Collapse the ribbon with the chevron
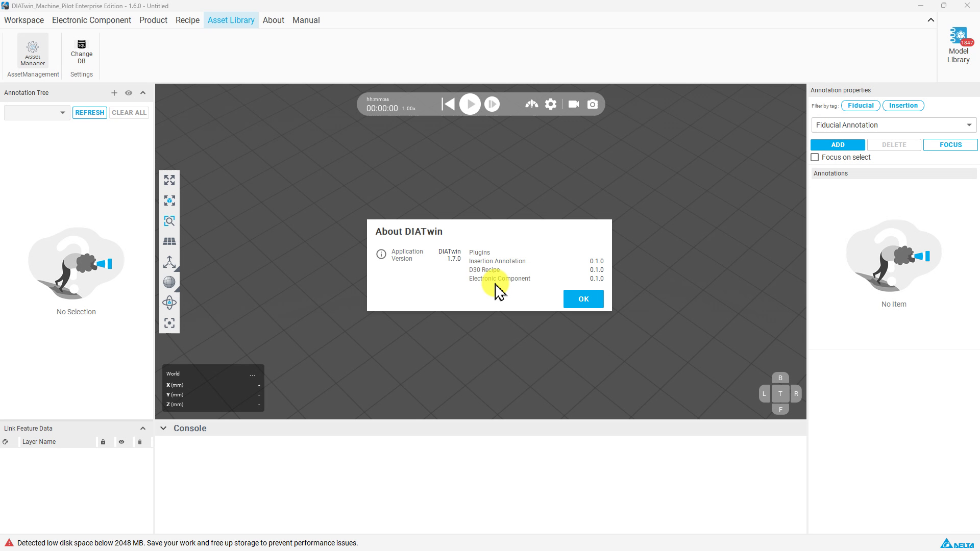 tap(930, 20)
